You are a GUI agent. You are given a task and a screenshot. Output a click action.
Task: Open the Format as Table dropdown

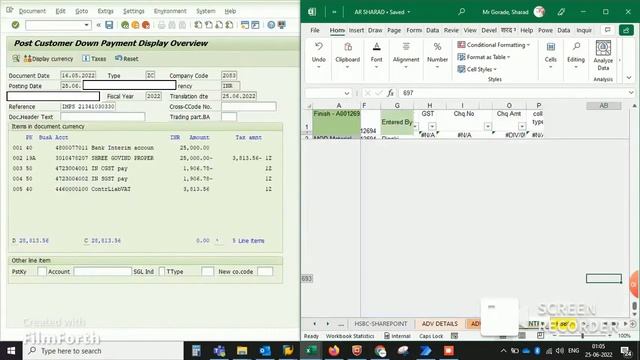click(x=484, y=57)
